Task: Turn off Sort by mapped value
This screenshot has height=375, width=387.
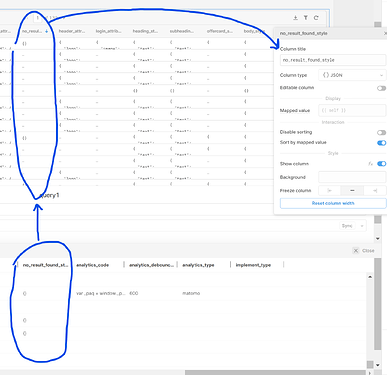Action: click(x=381, y=143)
